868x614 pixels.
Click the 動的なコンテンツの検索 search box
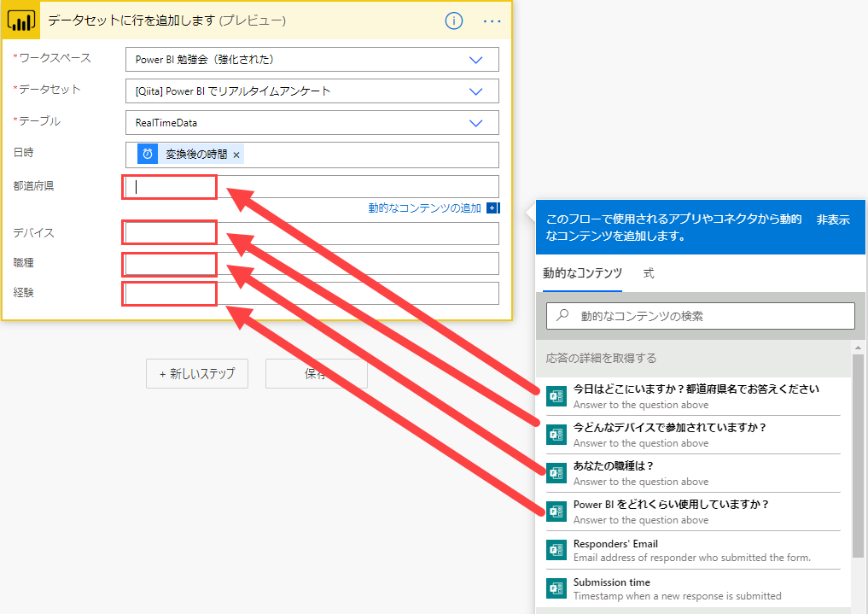[701, 316]
